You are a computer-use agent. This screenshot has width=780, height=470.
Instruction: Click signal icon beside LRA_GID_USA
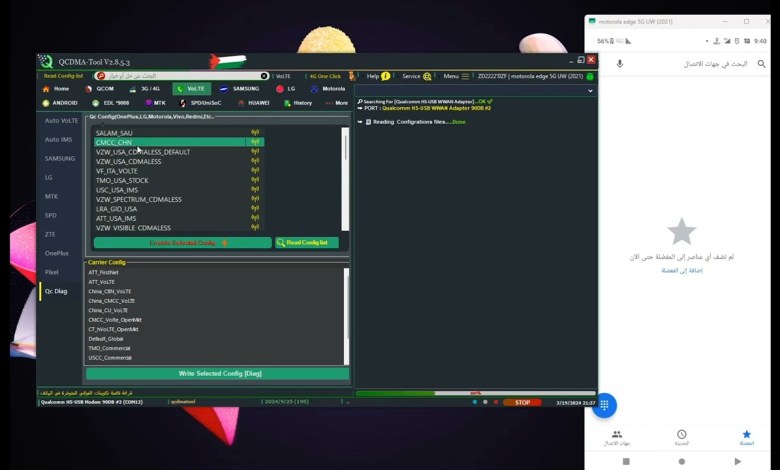point(255,208)
